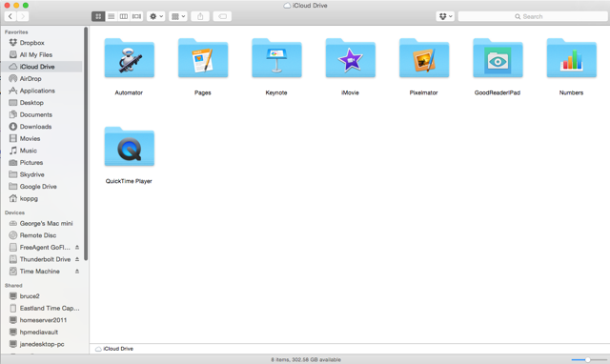Open Google Drive from the sidebar
This screenshot has width=610, height=364.
tap(42, 187)
